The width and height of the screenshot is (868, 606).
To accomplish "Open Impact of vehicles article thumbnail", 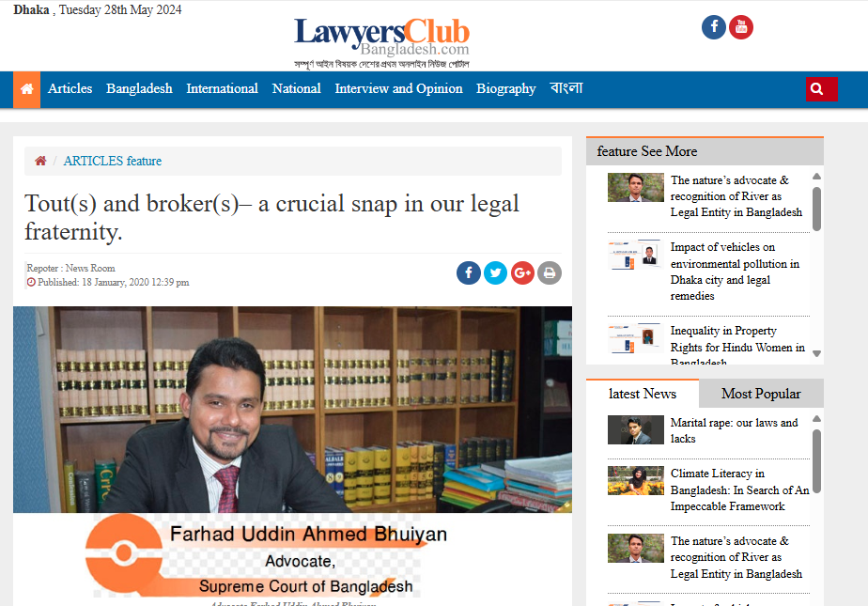I will 635,255.
